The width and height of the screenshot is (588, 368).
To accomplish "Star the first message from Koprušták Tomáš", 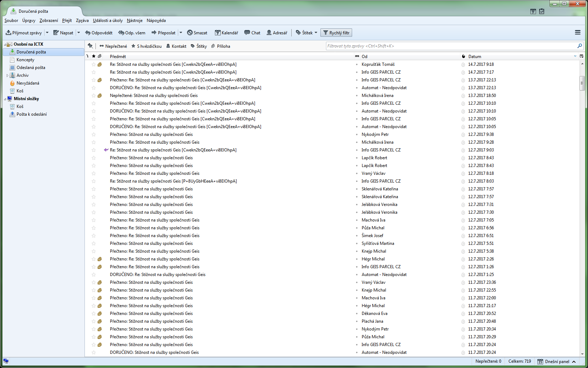I will tap(94, 64).
